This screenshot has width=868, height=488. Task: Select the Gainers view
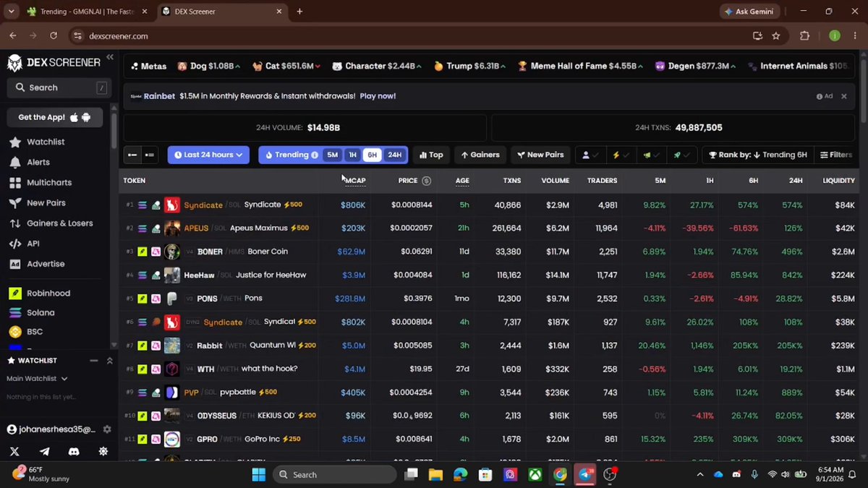pos(481,155)
